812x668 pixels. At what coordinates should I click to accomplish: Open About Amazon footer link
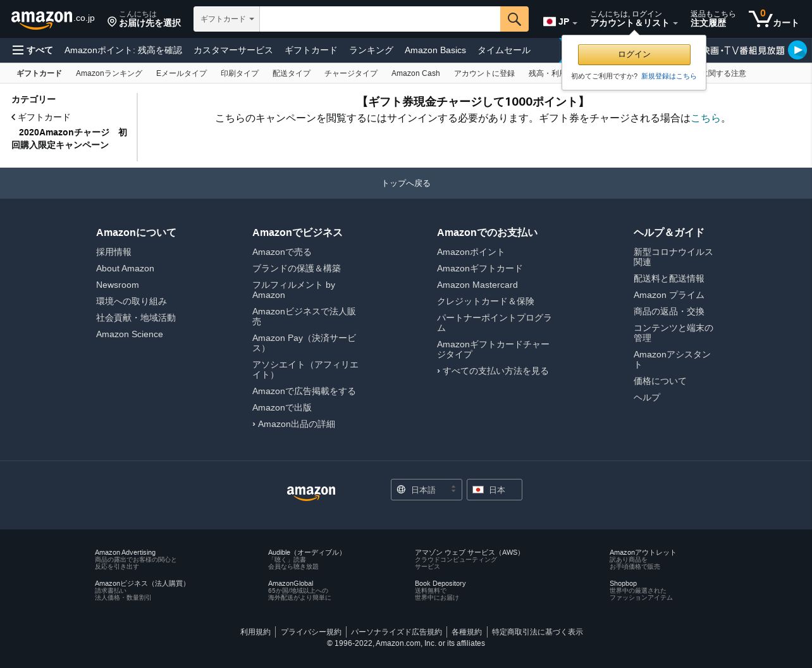(125, 268)
